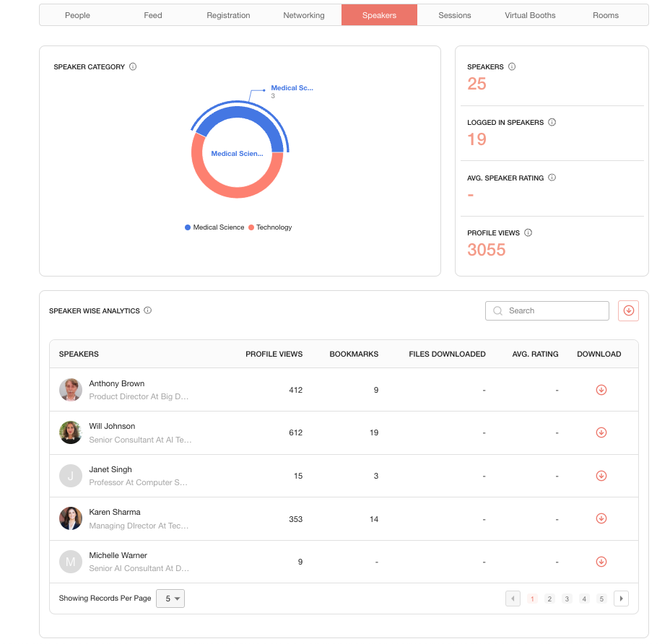
Task: Download Janet Singh's analytics
Action: (x=601, y=476)
